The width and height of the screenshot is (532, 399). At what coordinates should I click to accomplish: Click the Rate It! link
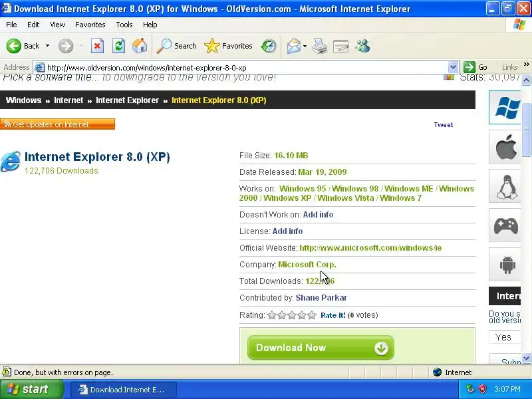tap(333, 315)
